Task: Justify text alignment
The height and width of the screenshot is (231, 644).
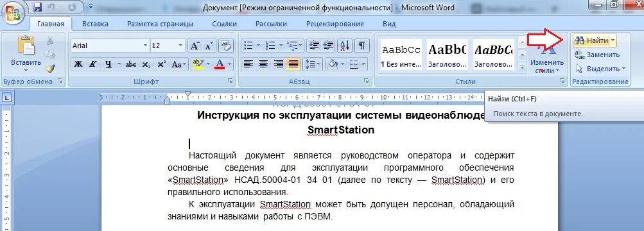Action: (x=293, y=64)
